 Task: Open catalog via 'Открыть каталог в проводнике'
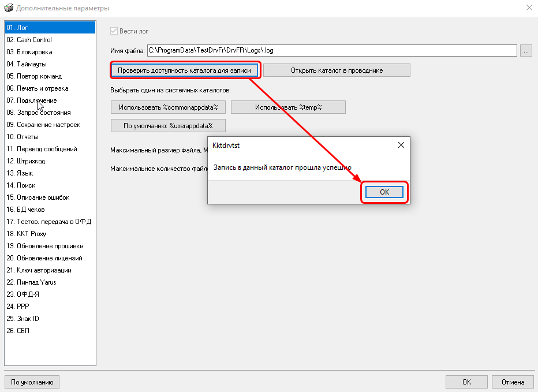point(337,70)
